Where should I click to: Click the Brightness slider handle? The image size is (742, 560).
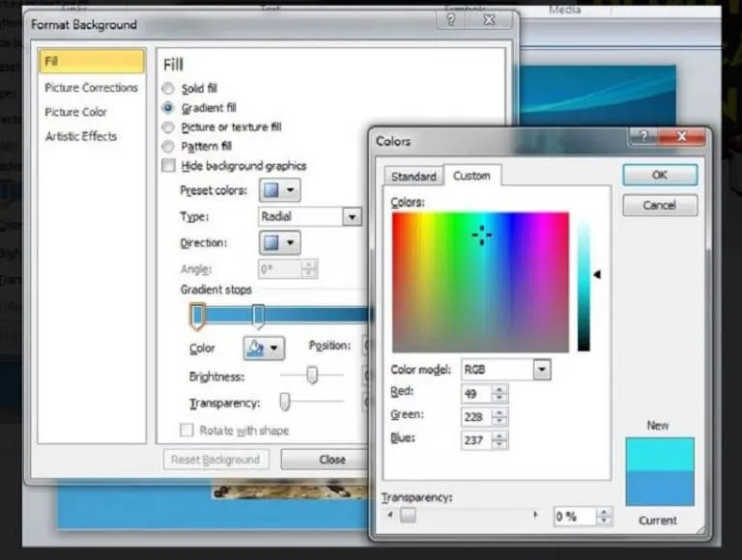click(312, 375)
